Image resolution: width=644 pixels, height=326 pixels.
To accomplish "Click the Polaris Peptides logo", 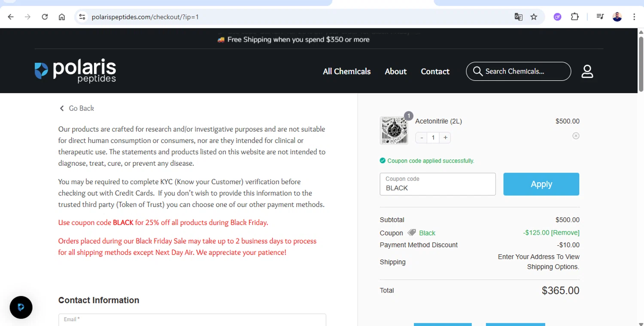I will click(x=76, y=71).
